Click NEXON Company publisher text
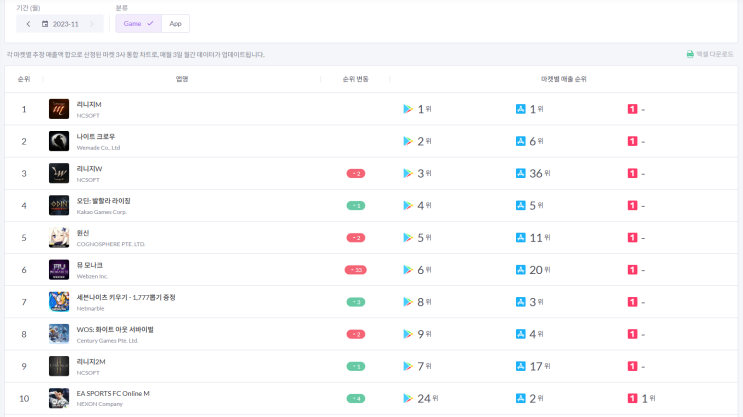The image size is (743, 417). 100,404
